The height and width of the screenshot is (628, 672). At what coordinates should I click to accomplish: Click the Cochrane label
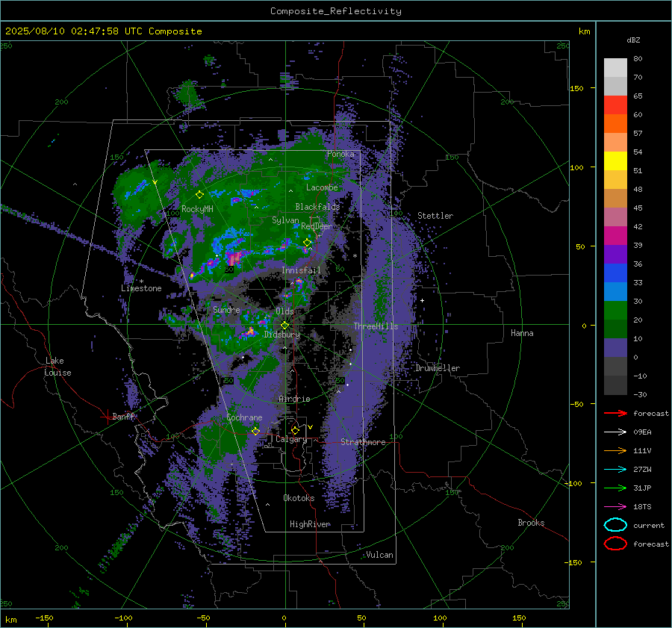244,417
